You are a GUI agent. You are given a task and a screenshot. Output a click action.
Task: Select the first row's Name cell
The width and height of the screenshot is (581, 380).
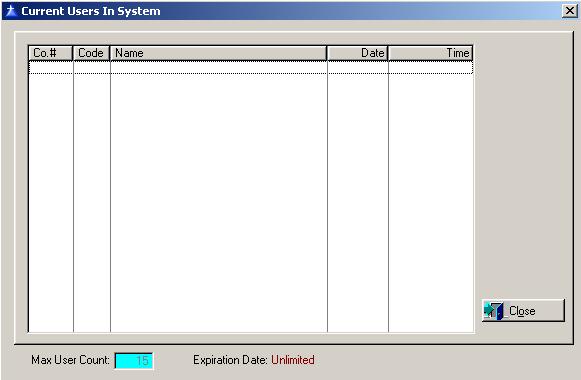tap(219, 67)
